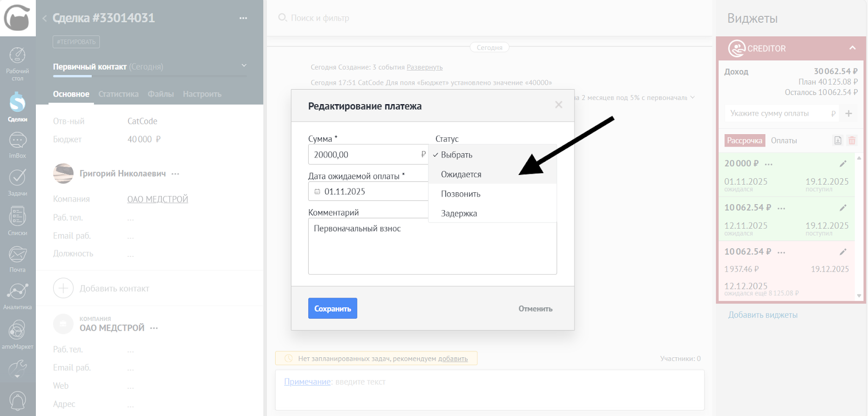This screenshot has width=868, height=416.
Task: Go to Задачи in the sidebar
Action: click(17, 182)
